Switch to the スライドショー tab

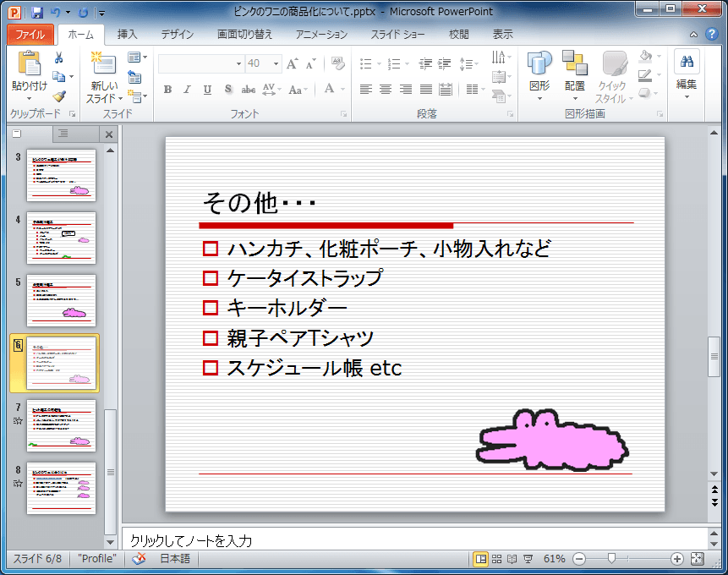pos(397,35)
